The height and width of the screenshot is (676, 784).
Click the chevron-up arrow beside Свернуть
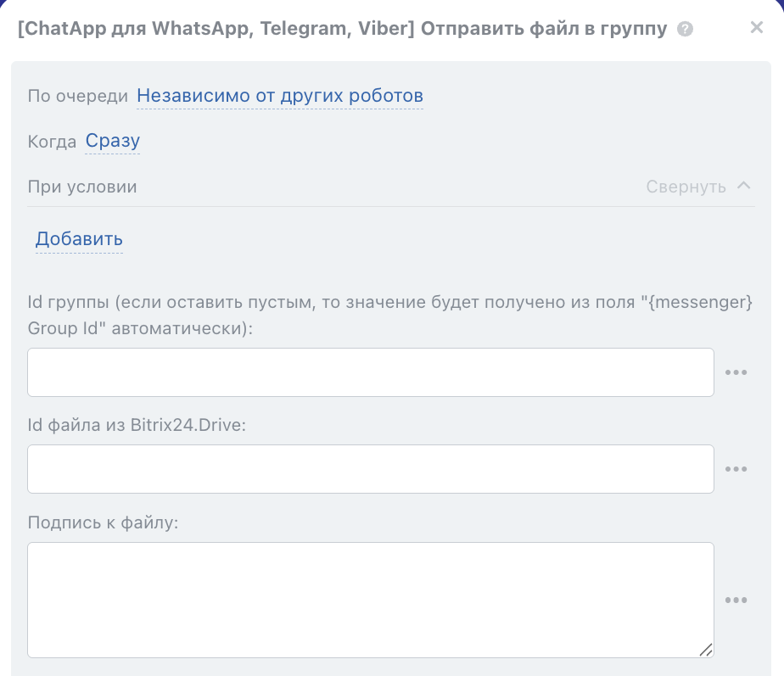[x=744, y=186]
